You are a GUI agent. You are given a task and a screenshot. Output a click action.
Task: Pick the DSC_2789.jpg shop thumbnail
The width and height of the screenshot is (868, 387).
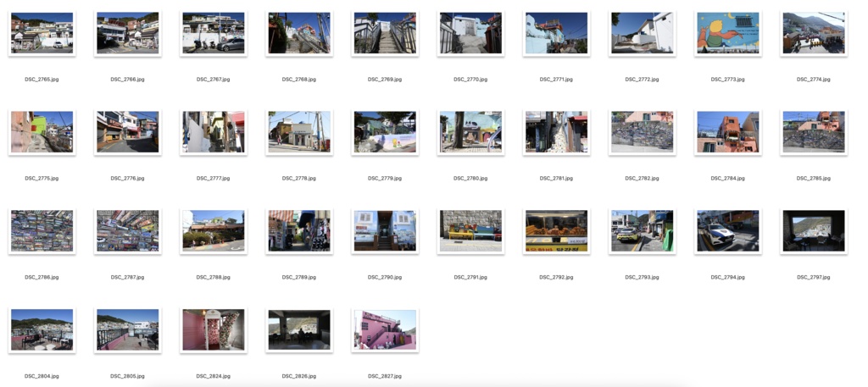(299, 231)
